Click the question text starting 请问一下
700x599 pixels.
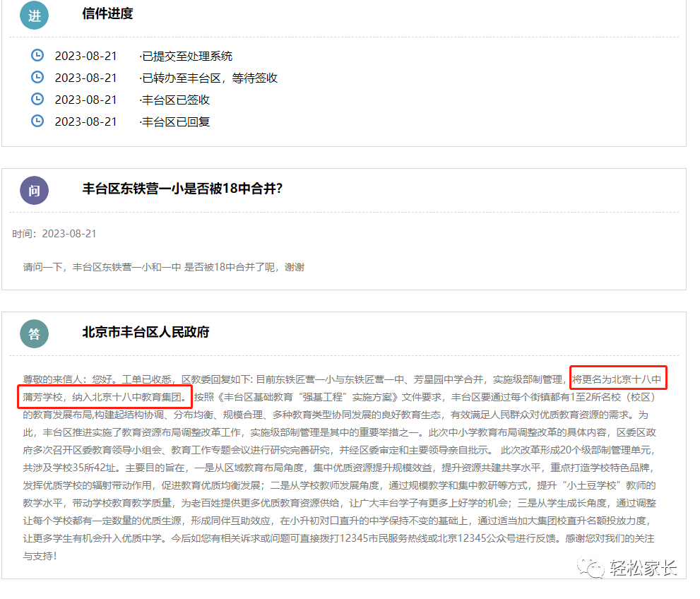[x=164, y=268]
